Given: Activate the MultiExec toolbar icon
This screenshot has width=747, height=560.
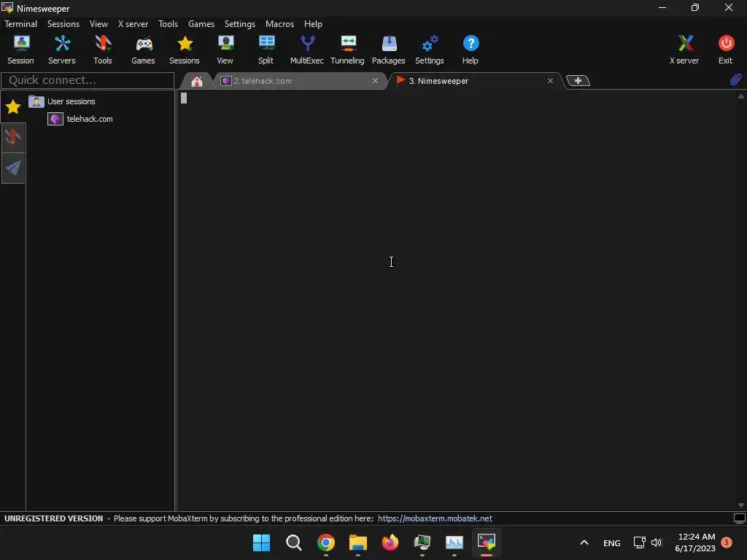Looking at the screenshot, I should click(x=307, y=50).
